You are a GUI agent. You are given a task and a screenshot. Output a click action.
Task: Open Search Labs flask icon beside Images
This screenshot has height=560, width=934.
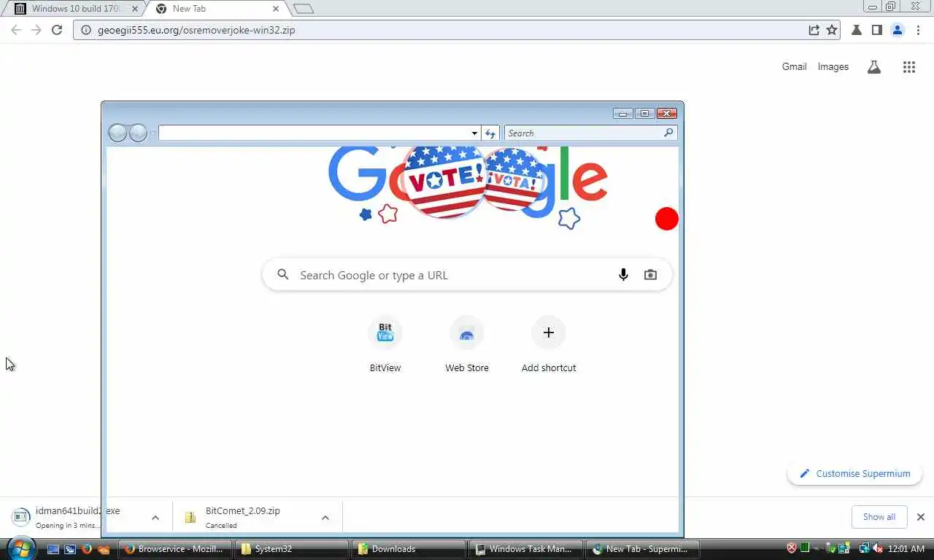(873, 67)
